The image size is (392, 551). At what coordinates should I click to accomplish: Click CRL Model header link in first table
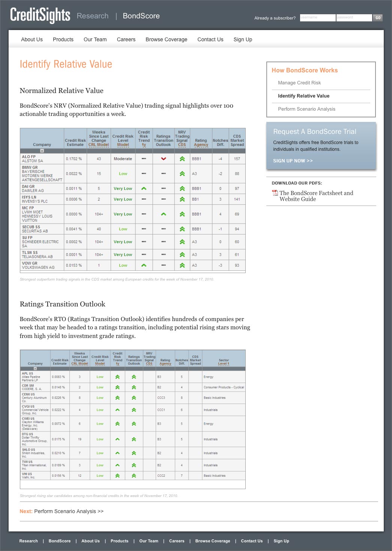(x=99, y=145)
